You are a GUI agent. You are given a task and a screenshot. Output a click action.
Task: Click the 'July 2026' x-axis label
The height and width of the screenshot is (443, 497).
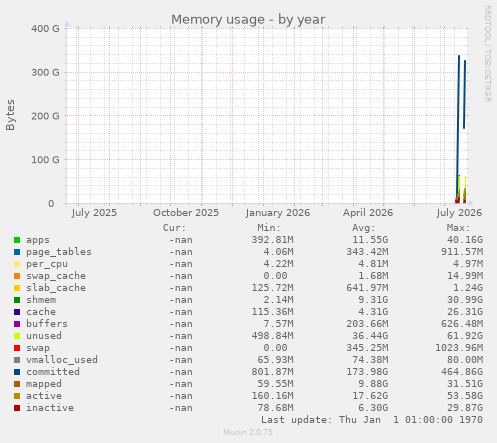tap(459, 213)
